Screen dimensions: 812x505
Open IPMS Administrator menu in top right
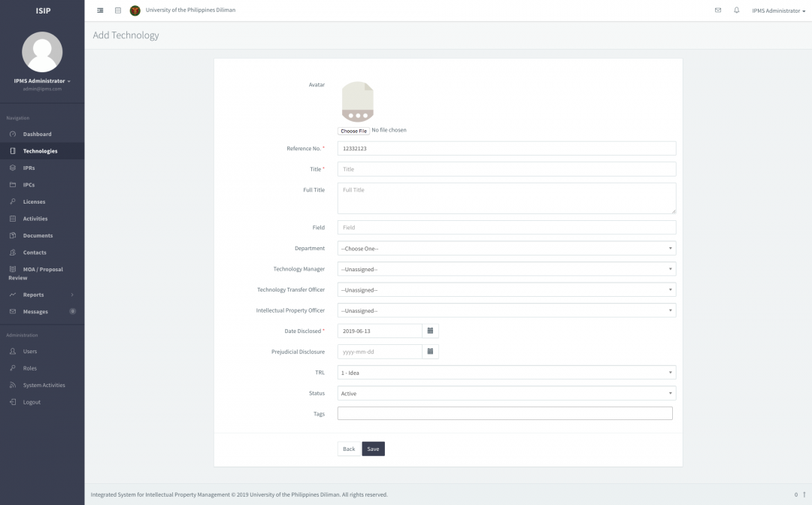pyautogui.click(x=778, y=11)
